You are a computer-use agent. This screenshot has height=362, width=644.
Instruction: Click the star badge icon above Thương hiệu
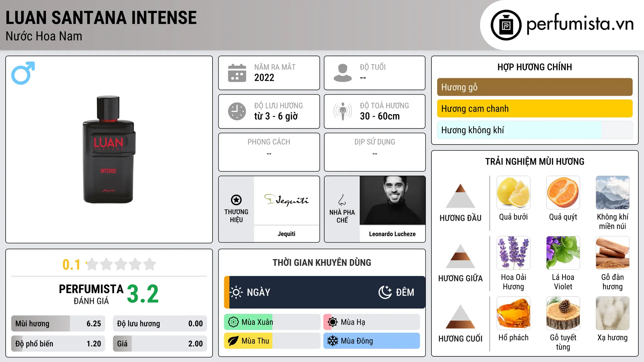236,200
